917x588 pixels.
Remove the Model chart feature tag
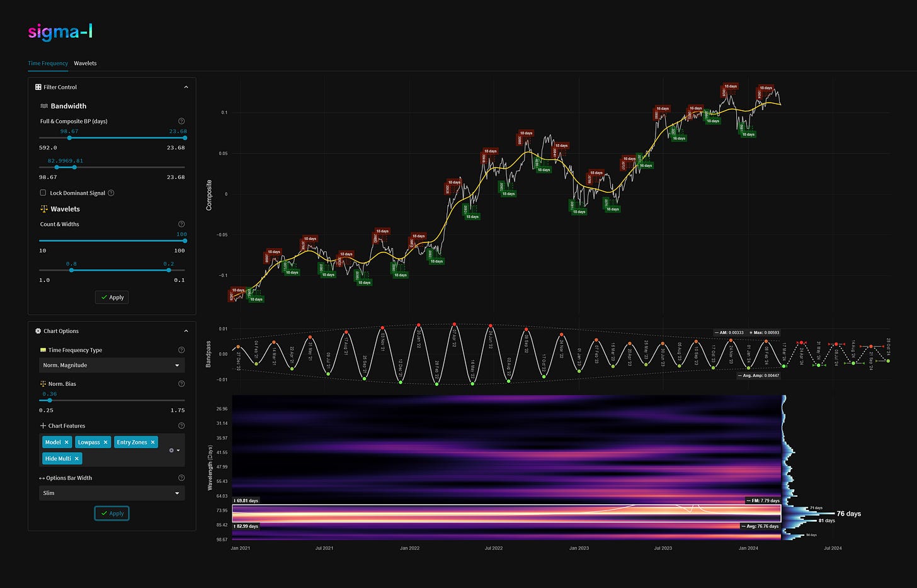(66, 442)
